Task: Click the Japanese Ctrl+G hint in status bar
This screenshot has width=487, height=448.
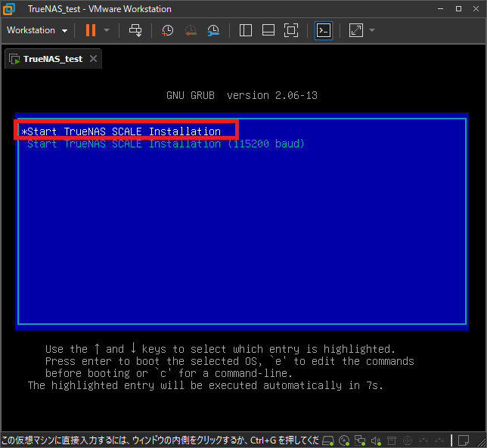Action: click(x=160, y=440)
